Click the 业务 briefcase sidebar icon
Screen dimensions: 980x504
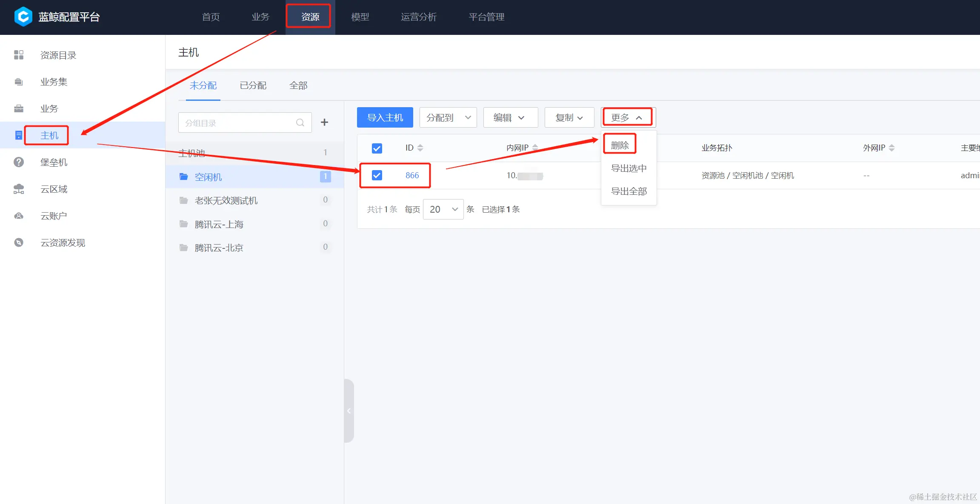tap(19, 108)
